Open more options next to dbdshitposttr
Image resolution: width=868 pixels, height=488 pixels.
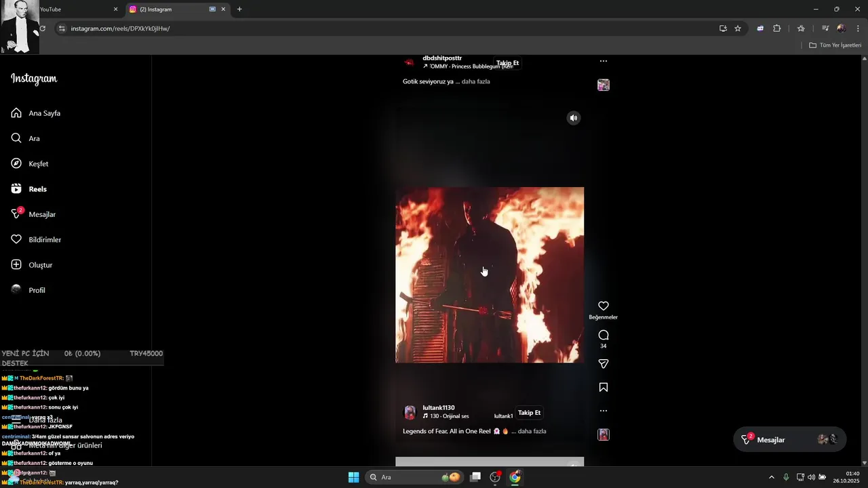(x=604, y=61)
